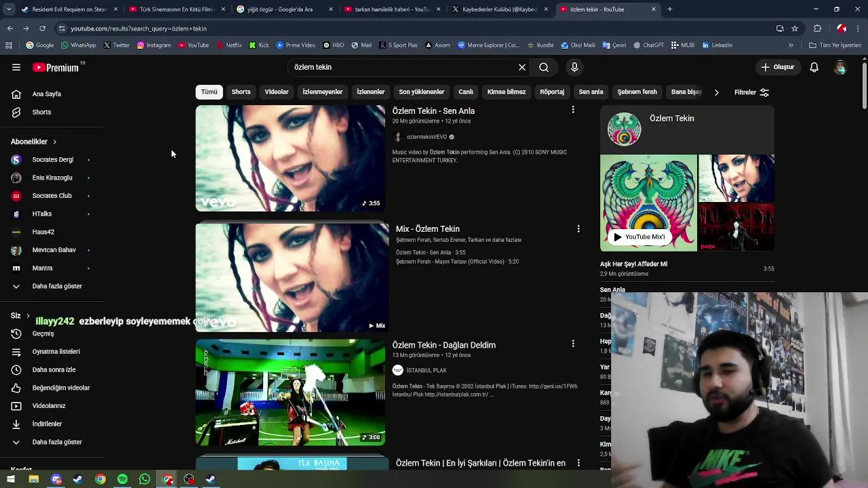Open File Explorer from the taskbar

pyautogui.click(x=33, y=479)
